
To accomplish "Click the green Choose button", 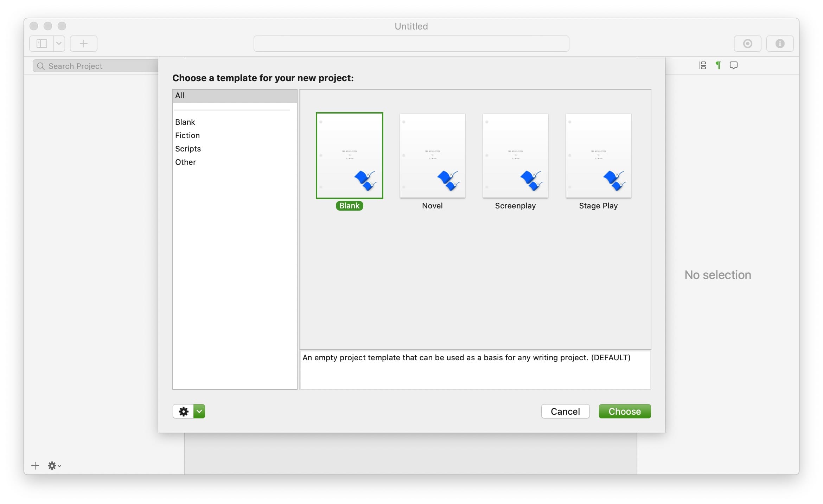I will click(x=624, y=411).
